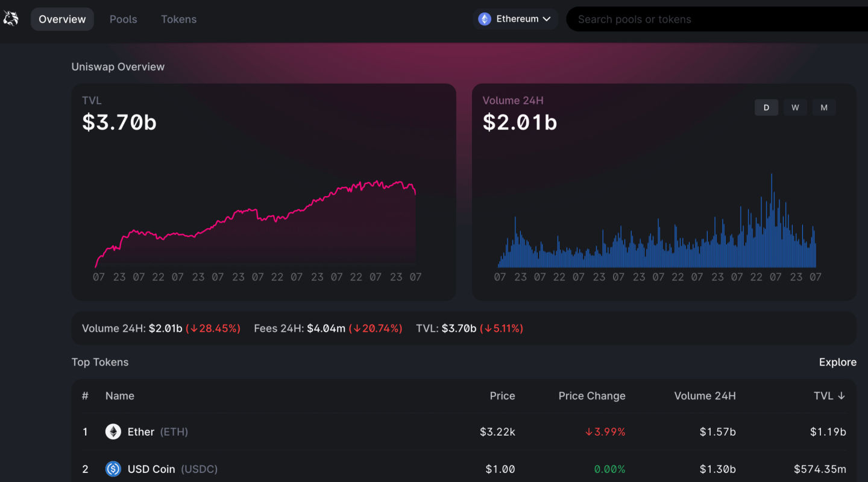This screenshot has height=482, width=868.
Task: Select the D daily volume toggle
Action: click(766, 107)
